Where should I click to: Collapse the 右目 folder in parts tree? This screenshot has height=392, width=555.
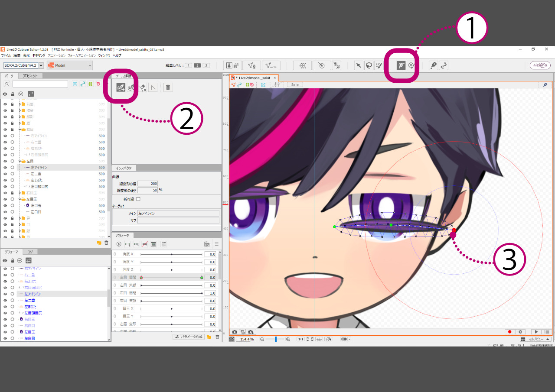click(20, 130)
